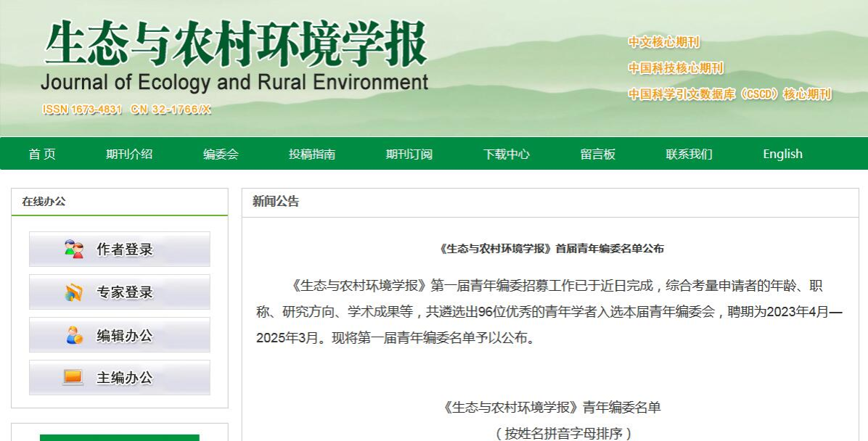This screenshot has height=441, width=868.
Task: Click the expert login RSS-style icon
Action: tap(74, 292)
